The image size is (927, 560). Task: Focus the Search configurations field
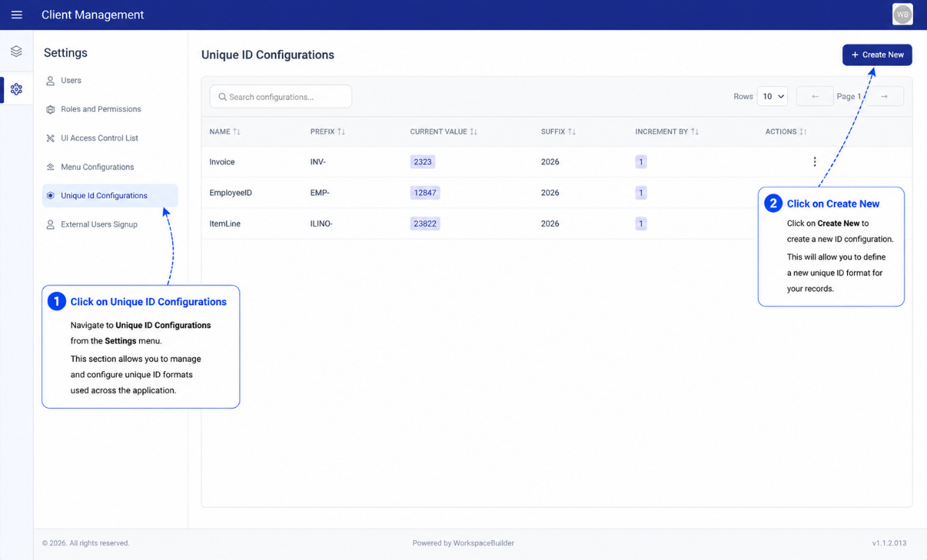(281, 97)
